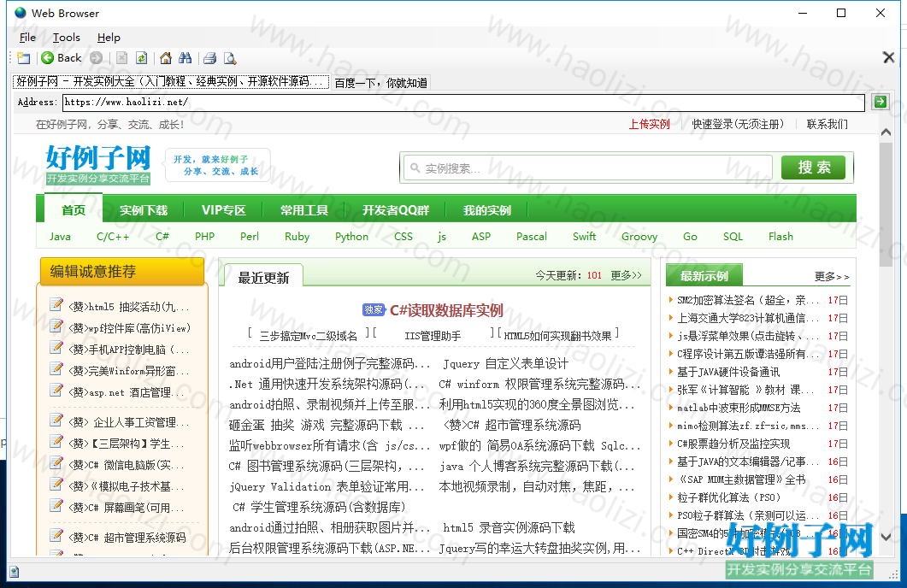The image size is (907, 588).
Task: Switch to the 好例子网 browser tab
Action: tap(171, 81)
